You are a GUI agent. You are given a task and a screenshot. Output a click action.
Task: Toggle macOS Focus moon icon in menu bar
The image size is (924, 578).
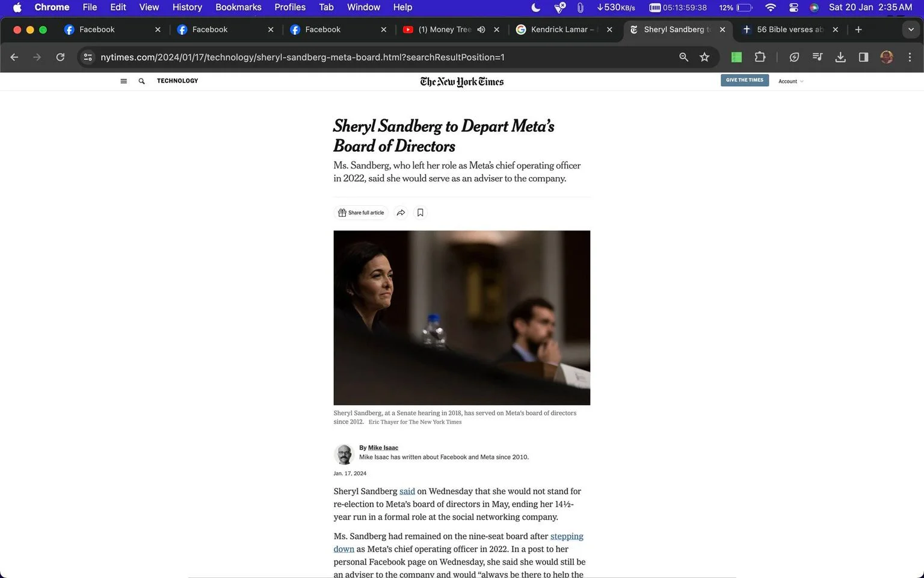click(536, 7)
